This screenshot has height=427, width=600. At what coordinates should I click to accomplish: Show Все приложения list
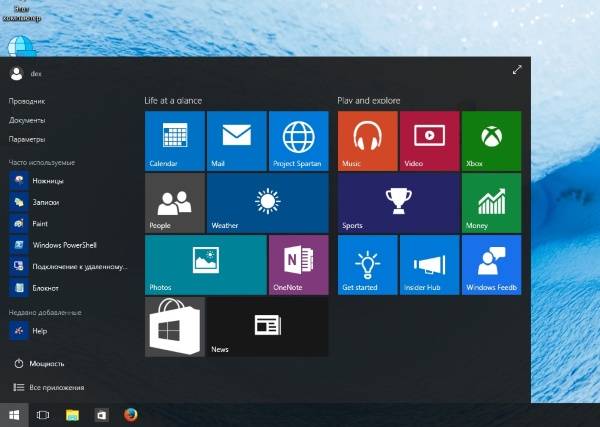click(x=48, y=388)
